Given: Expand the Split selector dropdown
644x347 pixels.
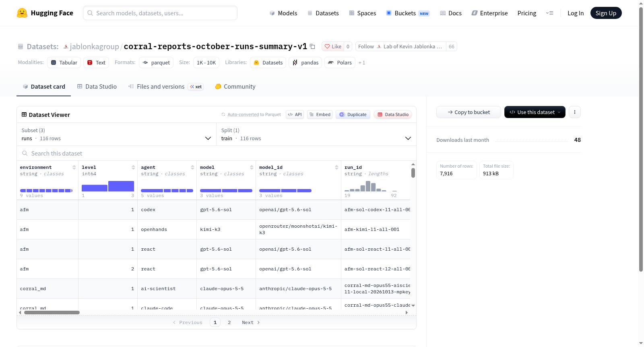Looking at the screenshot, I should [316, 134].
